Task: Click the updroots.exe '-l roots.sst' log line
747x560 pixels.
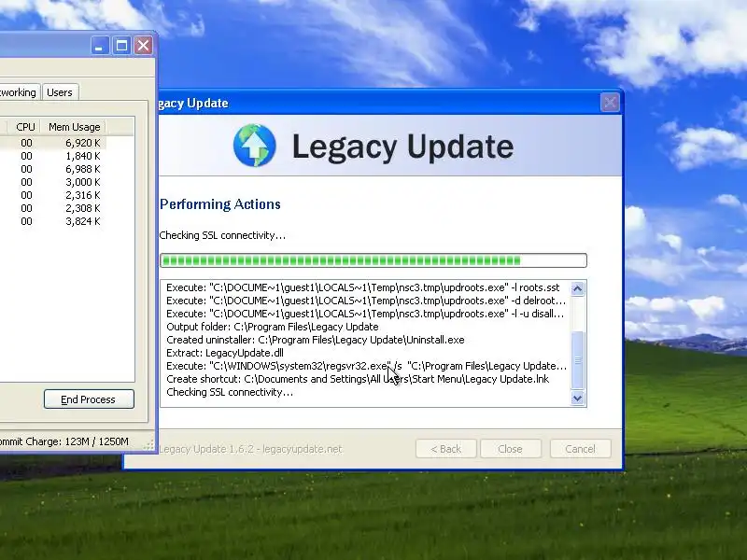Action: pyautogui.click(x=363, y=287)
